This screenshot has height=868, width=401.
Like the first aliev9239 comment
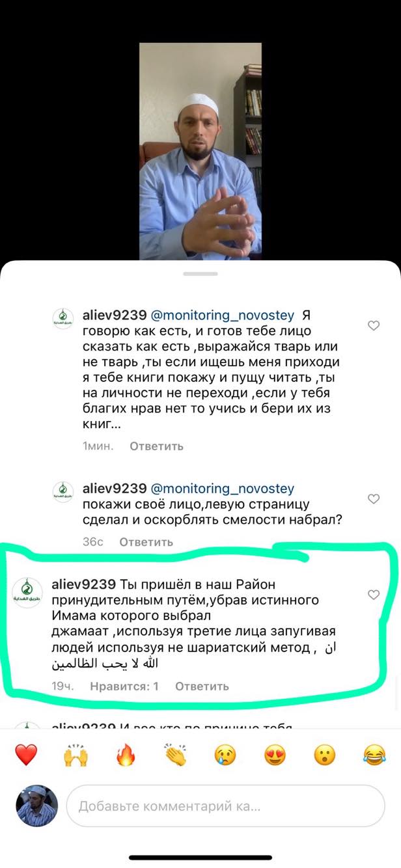tap(374, 326)
